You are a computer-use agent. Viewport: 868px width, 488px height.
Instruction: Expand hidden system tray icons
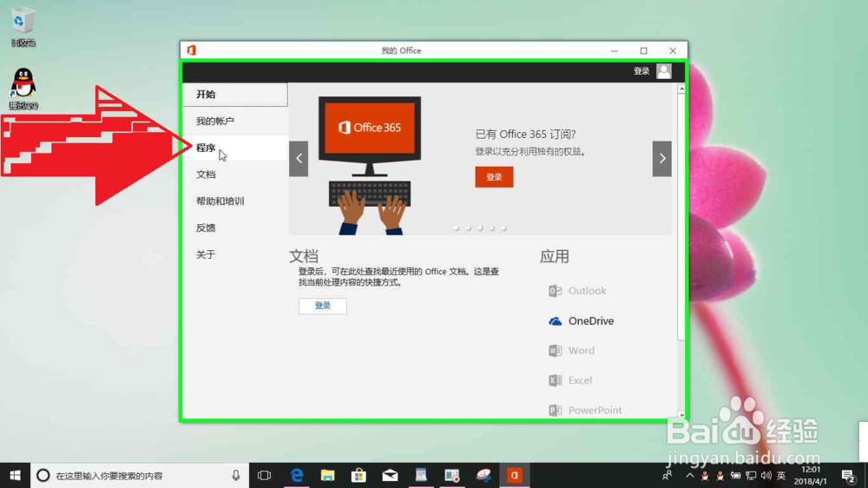[690, 475]
